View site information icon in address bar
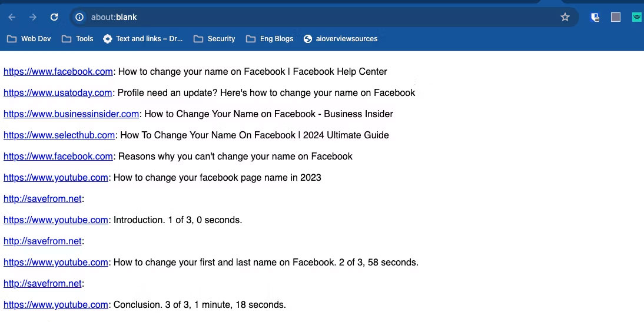The width and height of the screenshot is (644, 322). click(79, 17)
